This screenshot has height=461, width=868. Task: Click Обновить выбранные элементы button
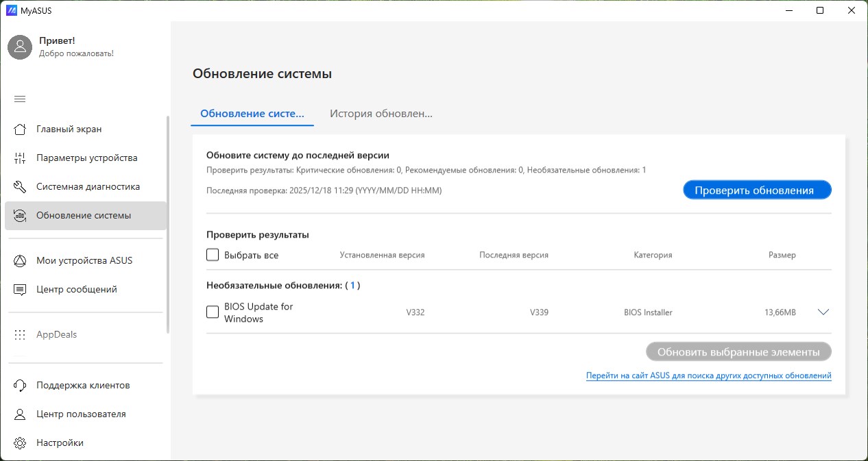pos(738,352)
